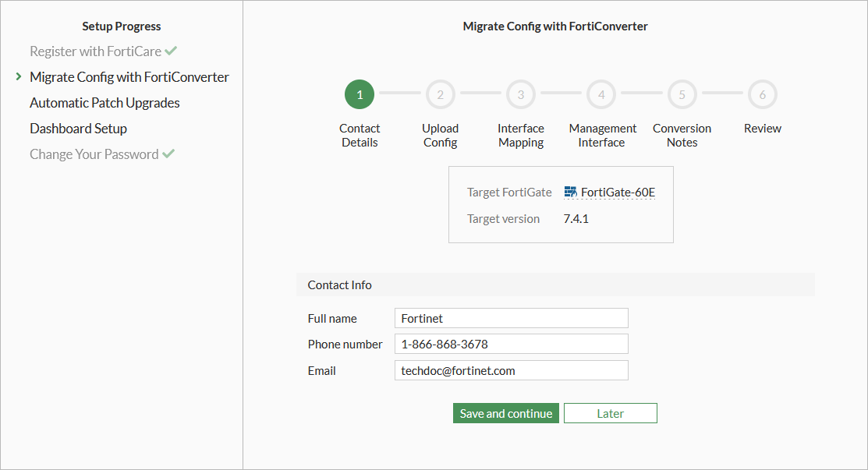Click checkmark beside Change Your Password
Image resolution: width=868 pixels, height=470 pixels.
(168, 154)
